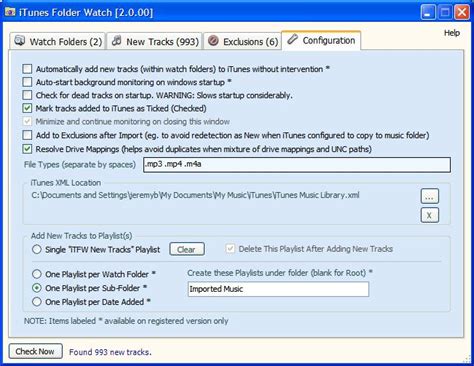Select One Playlist per Watch Folder

[37, 274]
